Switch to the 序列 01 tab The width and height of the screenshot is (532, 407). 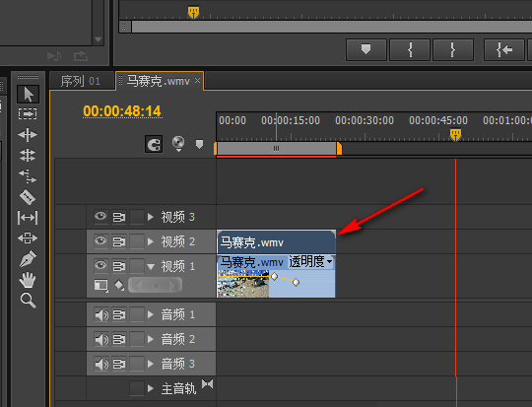[81, 81]
